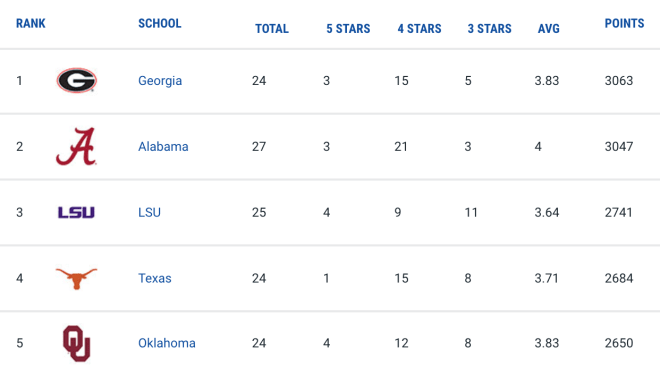Sort by 5 STARS column header
The height and width of the screenshot is (375, 660).
point(348,29)
